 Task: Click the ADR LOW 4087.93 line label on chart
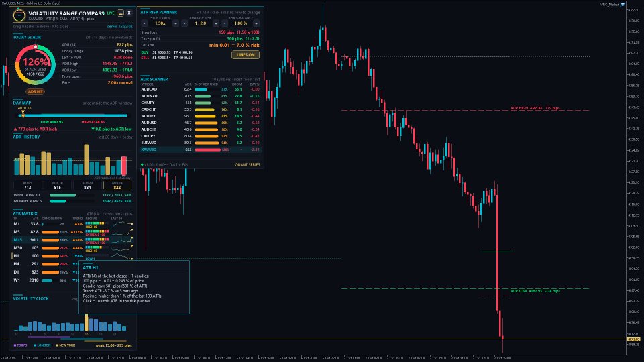(535, 291)
